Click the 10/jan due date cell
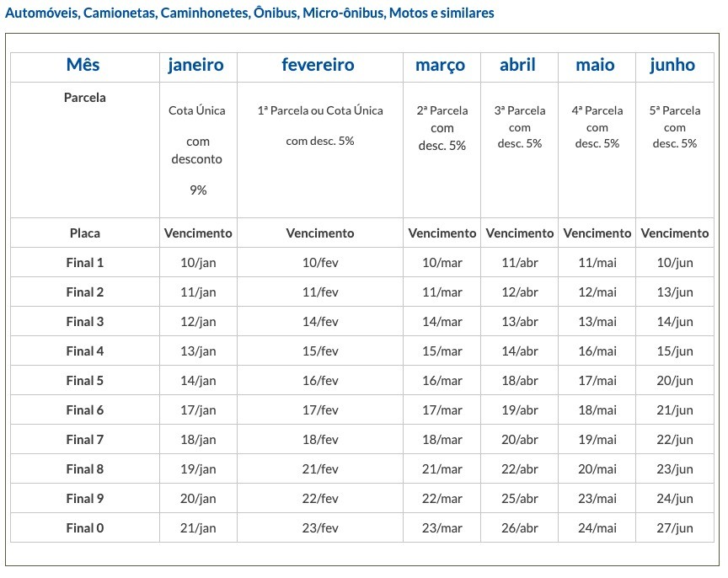 (x=198, y=263)
